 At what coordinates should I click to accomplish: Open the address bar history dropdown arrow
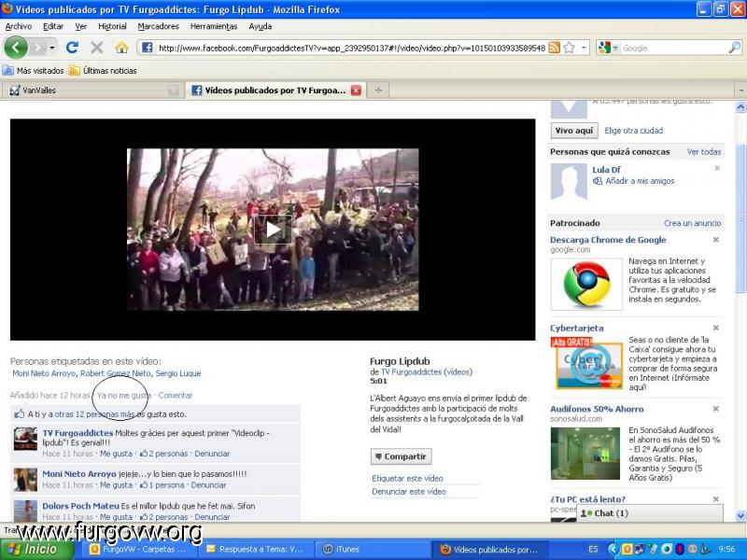click(584, 48)
